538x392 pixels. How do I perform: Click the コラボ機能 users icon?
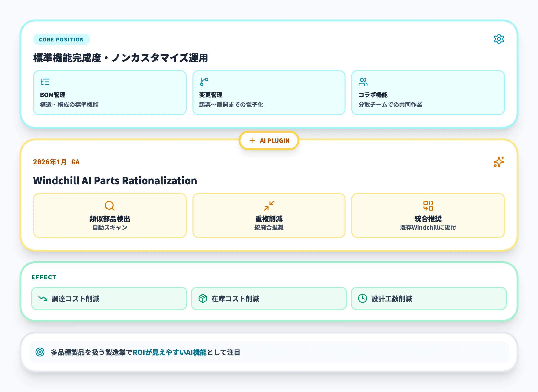pyautogui.click(x=363, y=82)
